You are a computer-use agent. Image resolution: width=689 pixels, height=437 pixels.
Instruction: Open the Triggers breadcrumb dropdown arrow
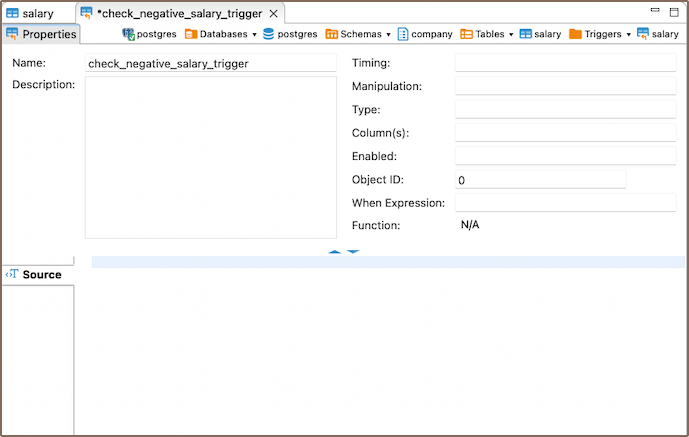point(628,34)
